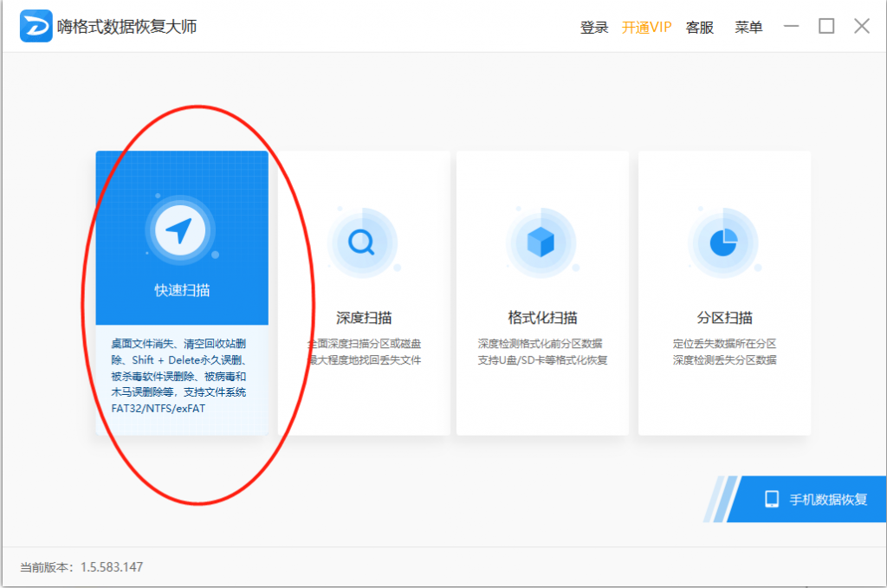Click the text 深度检测丢失分区数据
Image resolution: width=887 pixels, height=588 pixels.
click(725, 360)
